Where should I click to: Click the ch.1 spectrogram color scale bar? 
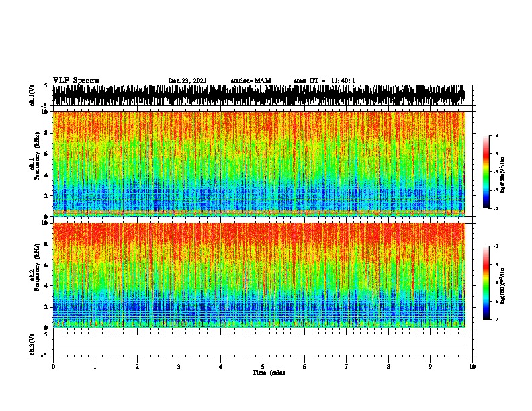tap(486, 172)
